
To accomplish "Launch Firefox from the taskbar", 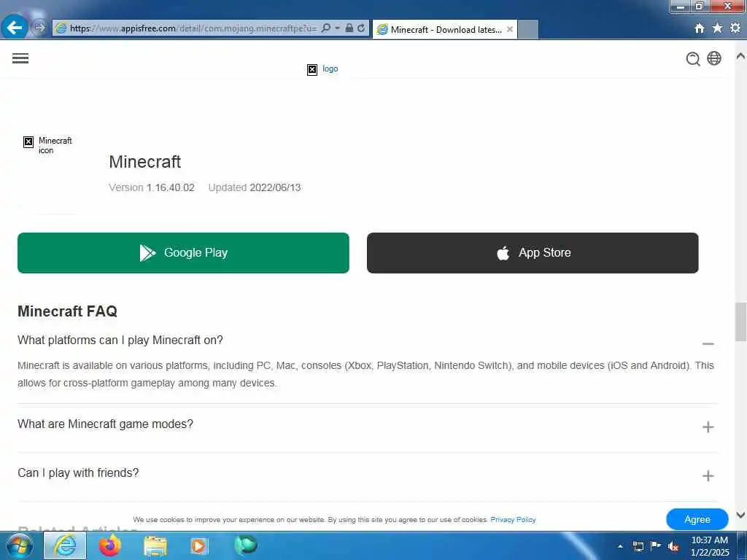I will tap(110, 545).
